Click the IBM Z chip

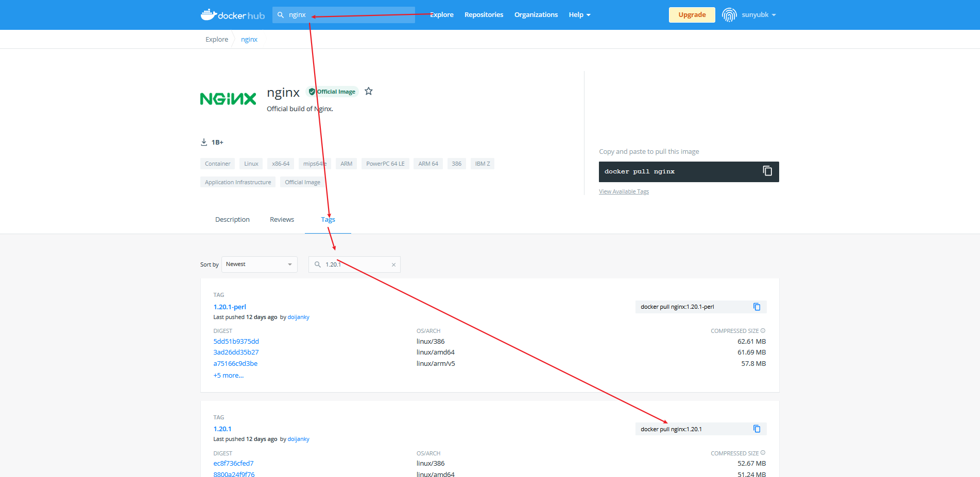pyautogui.click(x=483, y=164)
